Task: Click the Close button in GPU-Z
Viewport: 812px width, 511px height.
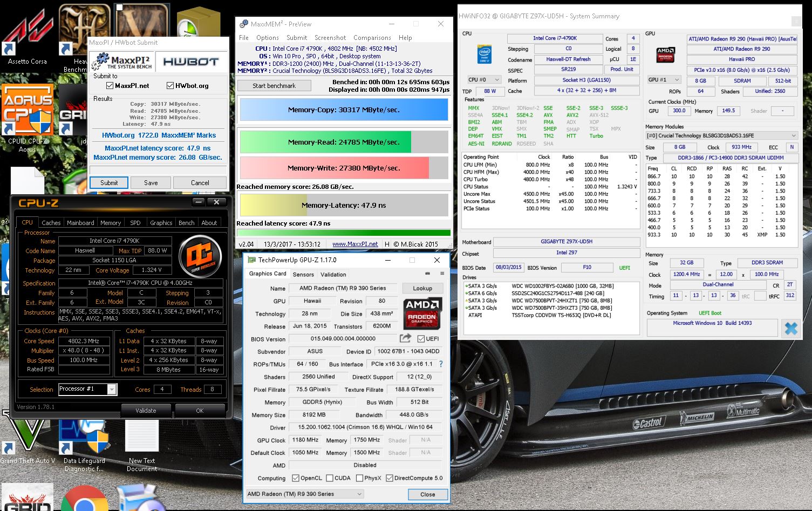Action: pyautogui.click(x=428, y=494)
